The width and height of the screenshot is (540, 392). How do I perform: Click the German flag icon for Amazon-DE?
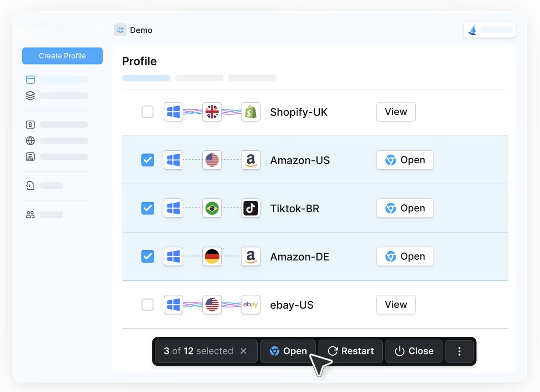tap(212, 257)
